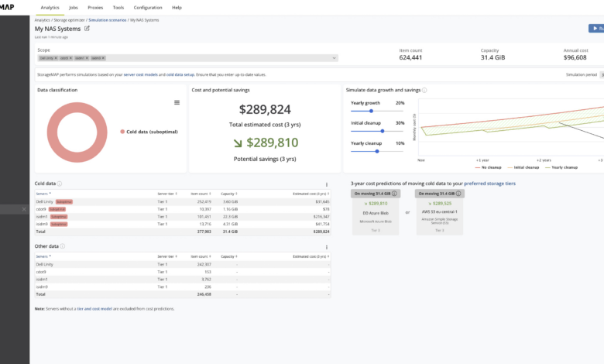The height and width of the screenshot is (364, 604).
Task: Click the Yearly growth slider handle
Action: 372,111
